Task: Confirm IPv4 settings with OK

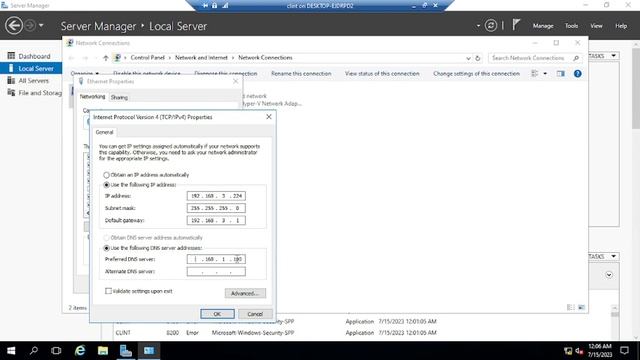Action: coord(217,314)
